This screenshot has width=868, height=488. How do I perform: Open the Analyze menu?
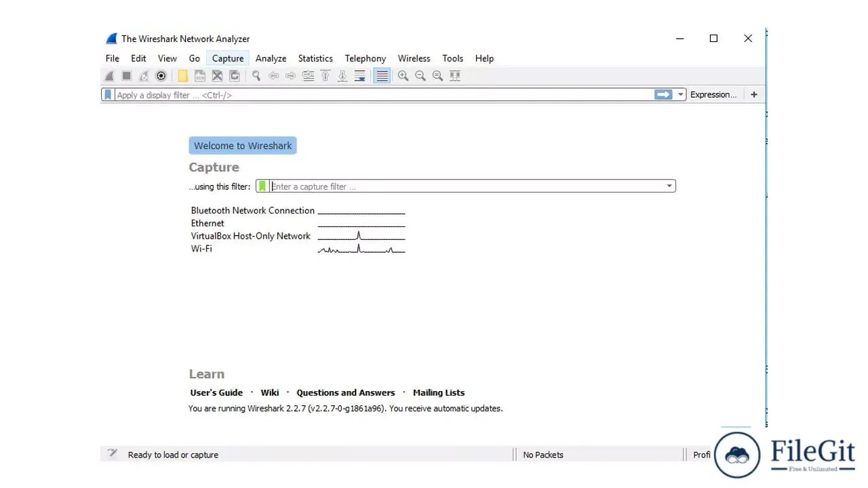coord(271,58)
